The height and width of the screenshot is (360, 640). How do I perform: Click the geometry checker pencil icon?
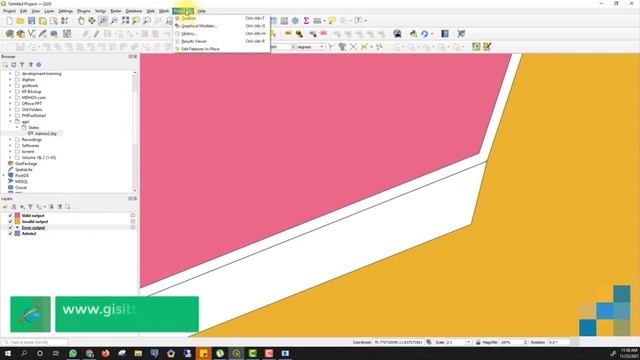[x=487, y=47]
